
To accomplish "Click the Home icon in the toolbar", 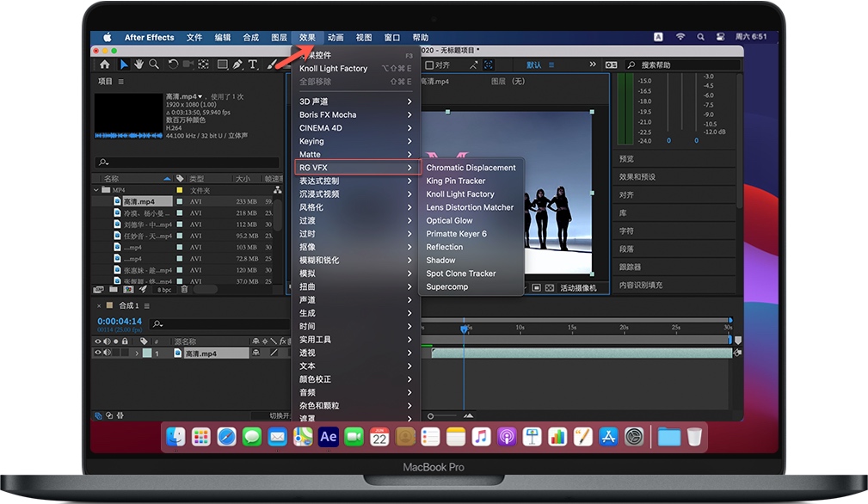I will pyautogui.click(x=104, y=64).
